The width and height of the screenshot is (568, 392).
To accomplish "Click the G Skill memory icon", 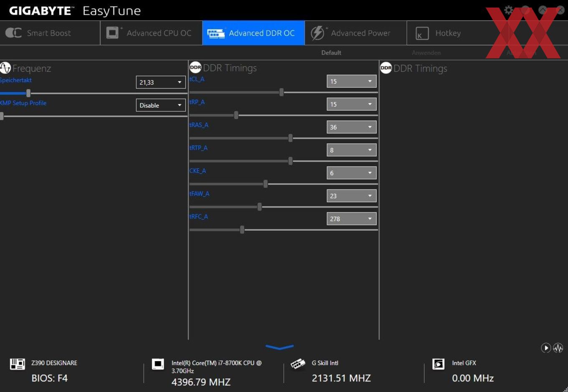I will [298, 364].
